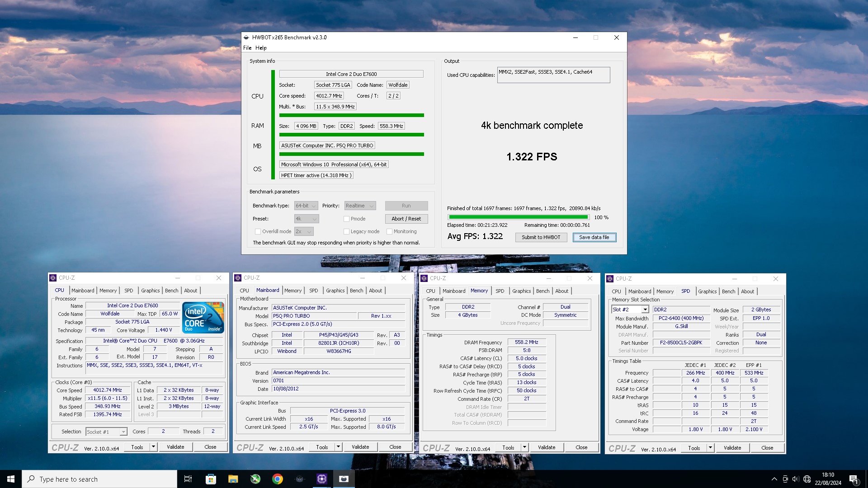868x488 pixels.
Task: Click Validate in the first CPU-Z window
Action: (175, 447)
